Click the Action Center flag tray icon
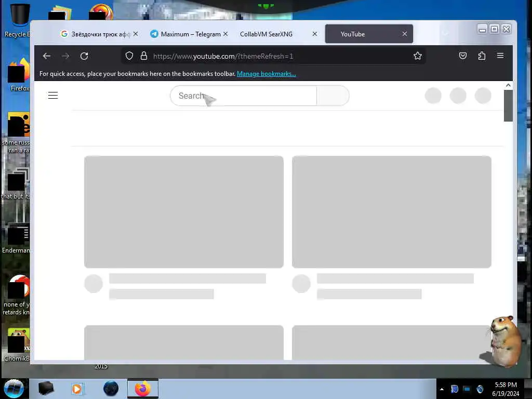 (454, 389)
